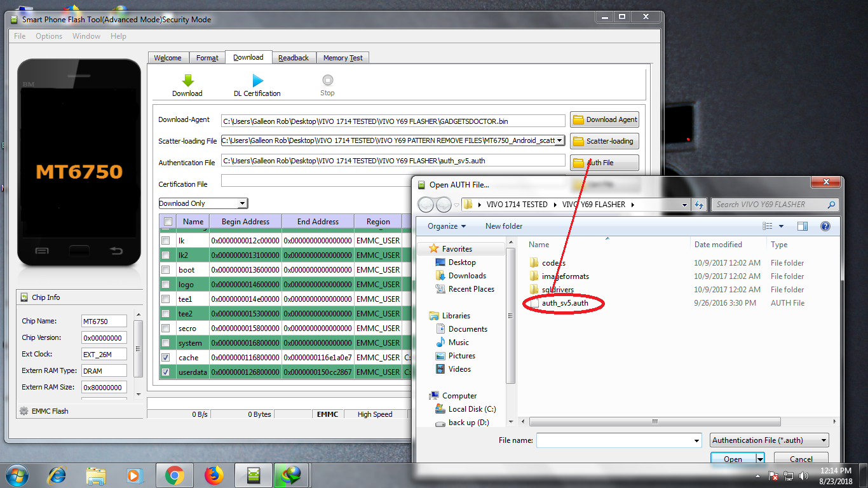Click the Chip Info panel icon
Viewport: 868px width, 488px height.
click(24, 297)
